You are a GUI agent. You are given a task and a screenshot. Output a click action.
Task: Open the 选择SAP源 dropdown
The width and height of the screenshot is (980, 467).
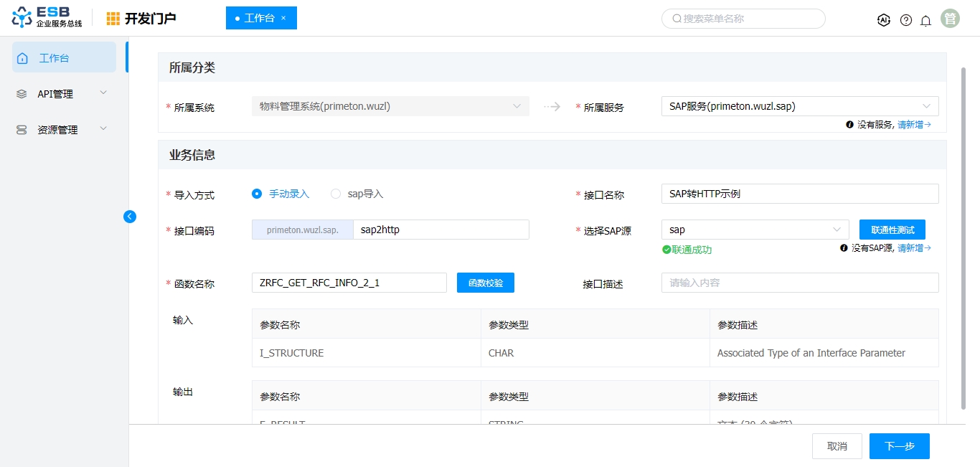click(x=755, y=230)
